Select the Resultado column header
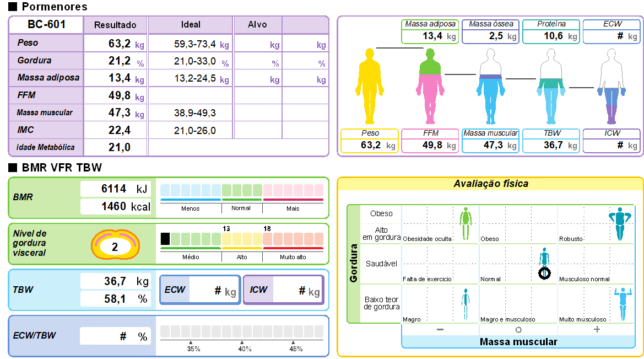644x359 pixels. tap(115, 25)
